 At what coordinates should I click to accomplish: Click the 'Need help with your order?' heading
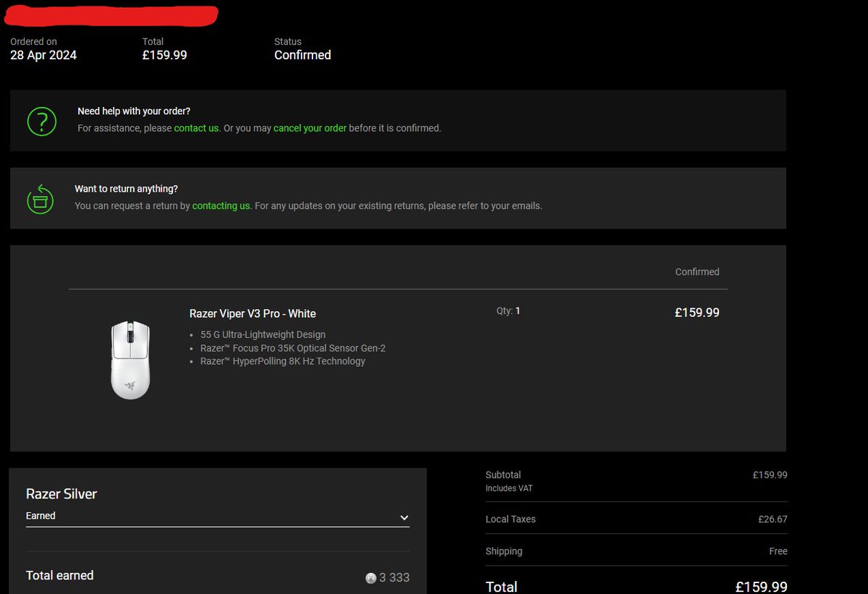(134, 111)
